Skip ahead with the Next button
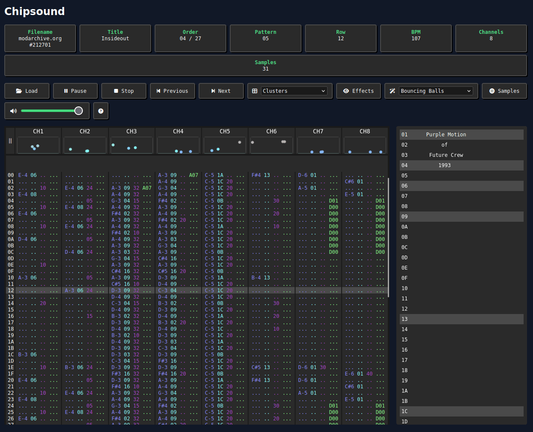The image size is (533, 432). [x=221, y=91]
